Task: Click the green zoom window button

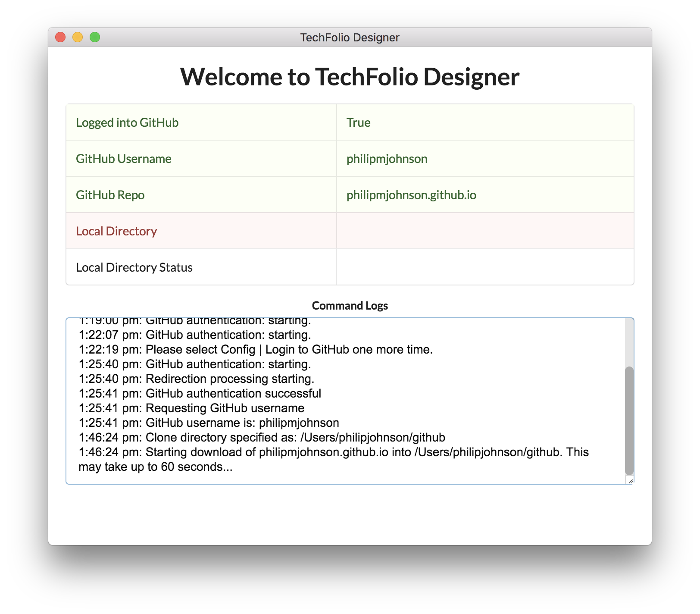Action: pyautogui.click(x=94, y=37)
